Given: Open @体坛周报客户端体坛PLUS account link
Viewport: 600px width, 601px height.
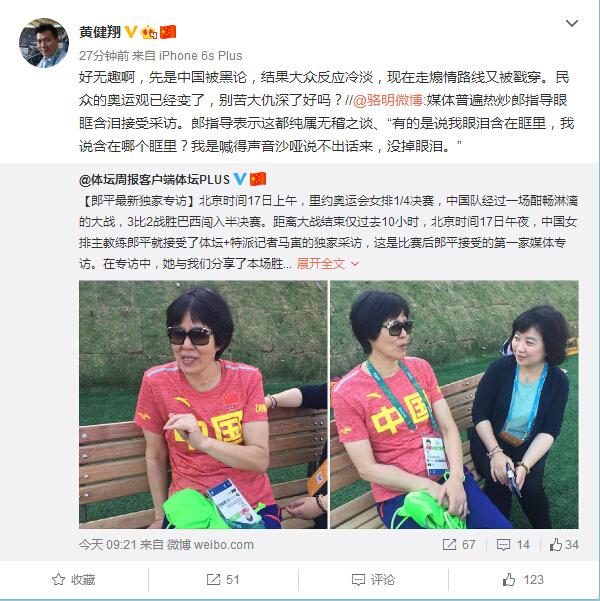Looking at the screenshot, I should [154, 179].
